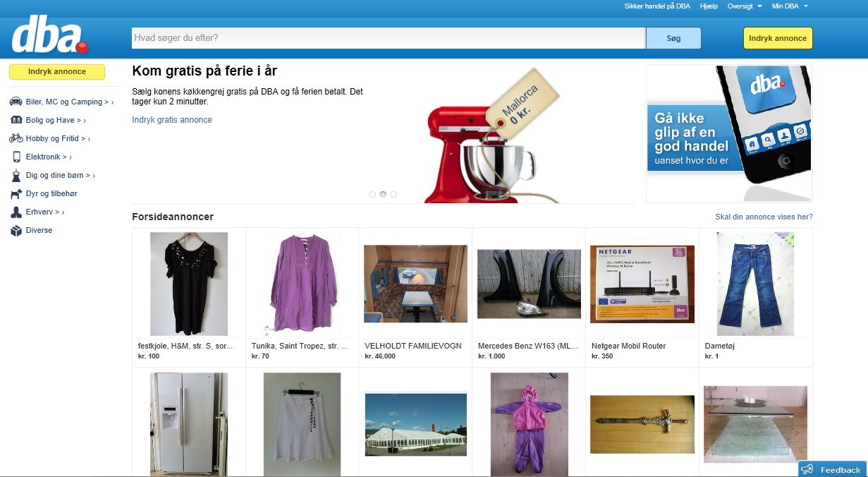Click the Hvad søger du efter search field
The height and width of the screenshot is (477, 868).
click(388, 38)
